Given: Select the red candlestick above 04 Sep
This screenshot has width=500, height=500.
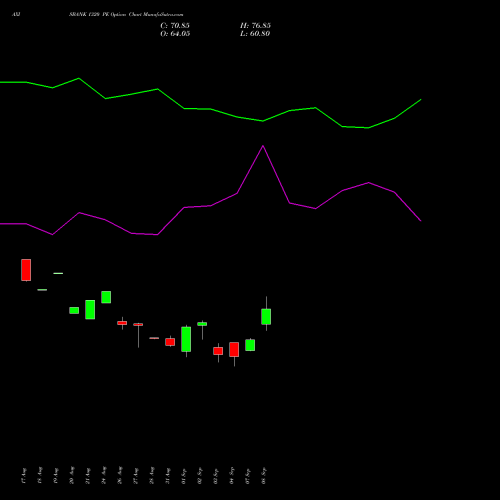Looking at the screenshot, I should tap(234, 349).
